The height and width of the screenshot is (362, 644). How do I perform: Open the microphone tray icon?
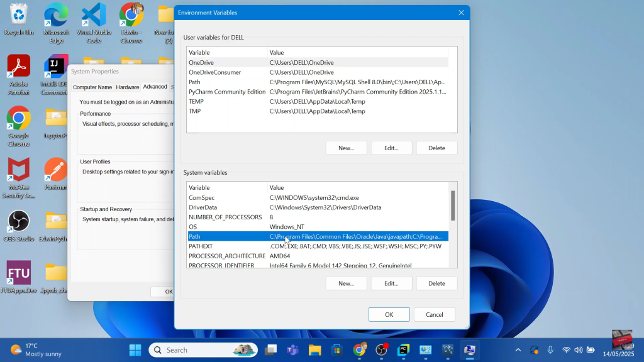pyautogui.click(x=550, y=350)
